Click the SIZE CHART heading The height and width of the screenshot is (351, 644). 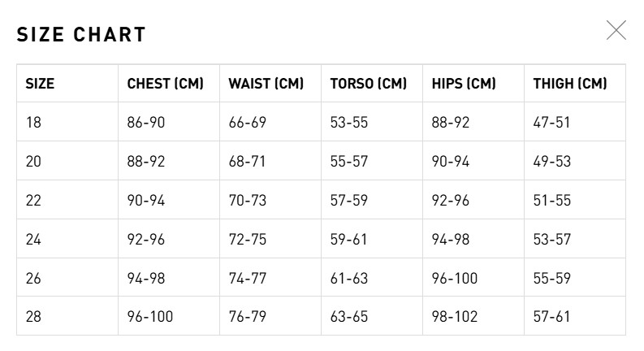point(81,35)
